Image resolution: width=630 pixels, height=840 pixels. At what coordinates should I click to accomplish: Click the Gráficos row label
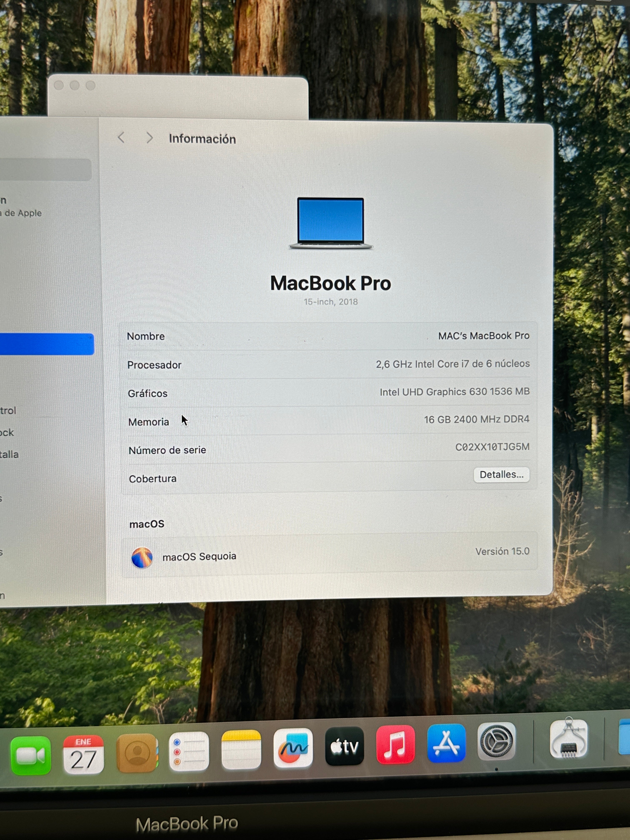coord(147,393)
